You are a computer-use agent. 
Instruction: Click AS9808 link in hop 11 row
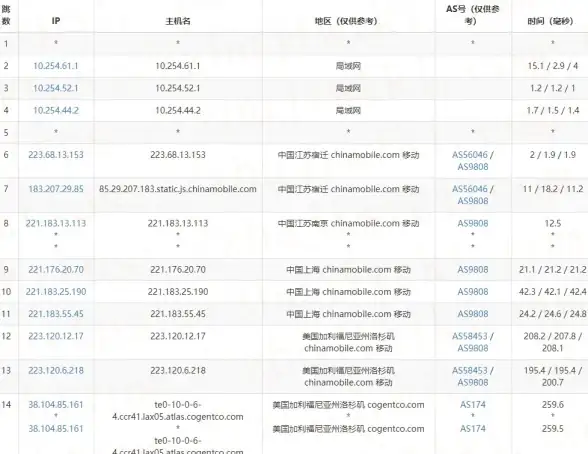[472, 314]
